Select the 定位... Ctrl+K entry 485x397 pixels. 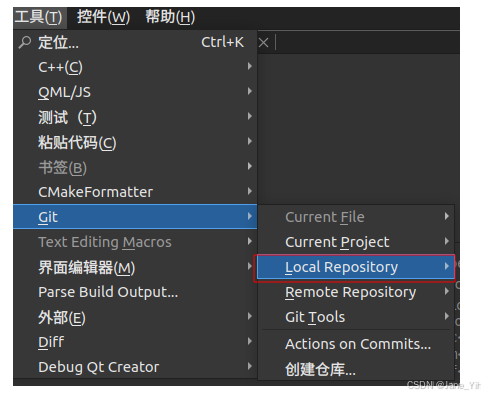coord(135,42)
